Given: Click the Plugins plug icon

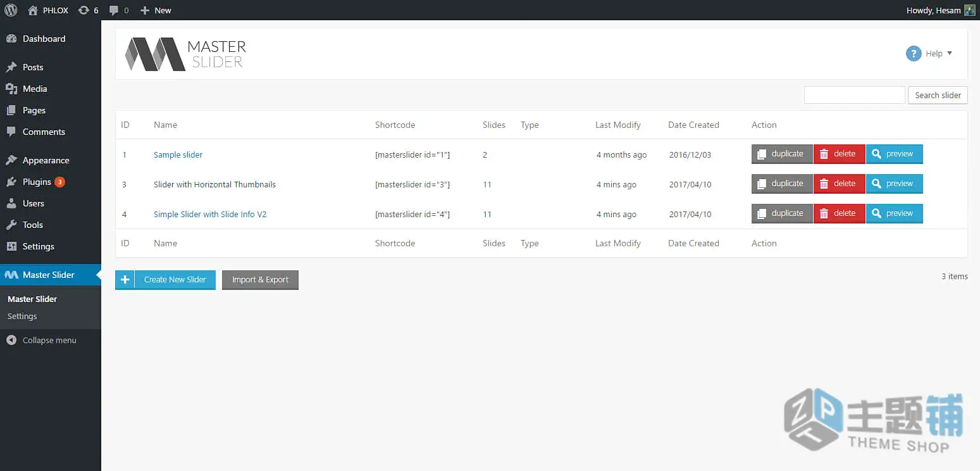Looking at the screenshot, I should coord(11,182).
